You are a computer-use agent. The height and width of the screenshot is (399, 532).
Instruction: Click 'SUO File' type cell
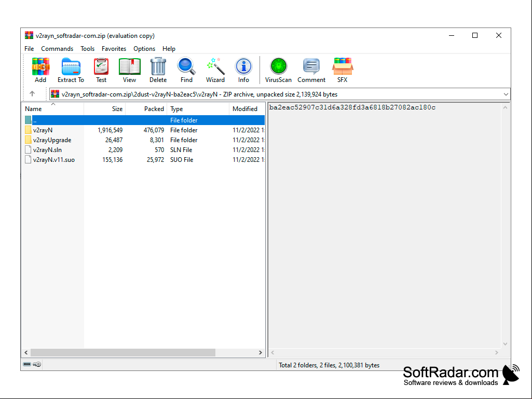pos(182,159)
